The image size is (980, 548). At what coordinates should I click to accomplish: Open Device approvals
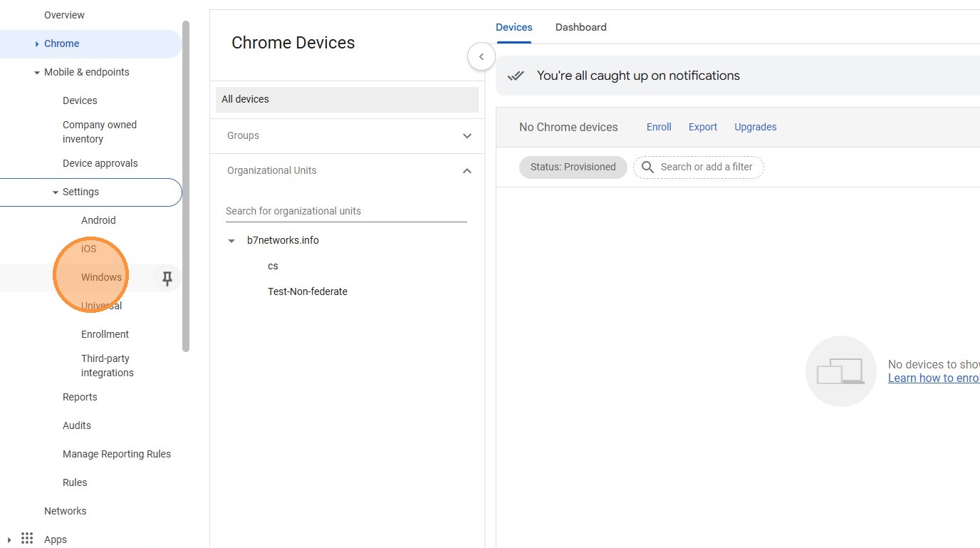click(x=100, y=163)
